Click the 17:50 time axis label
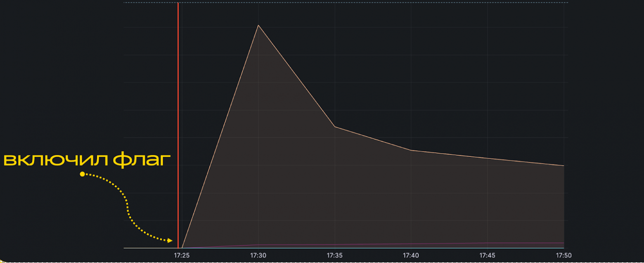Image resolution: width=644 pixels, height=263 pixels. [564, 256]
